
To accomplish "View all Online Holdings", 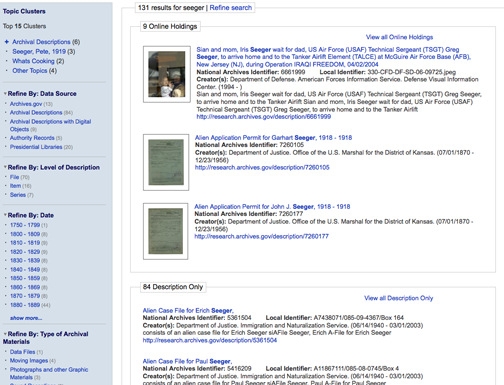I will (x=399, y=37).
